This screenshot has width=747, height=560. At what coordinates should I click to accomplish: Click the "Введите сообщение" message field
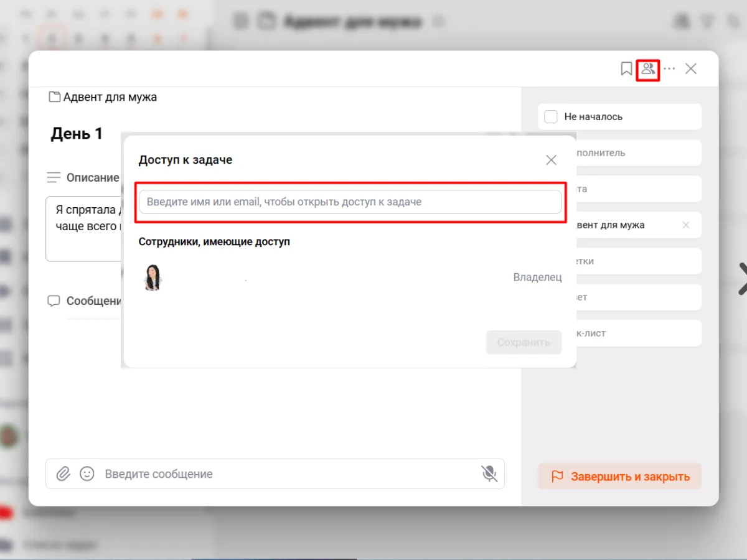click(286, 474)
